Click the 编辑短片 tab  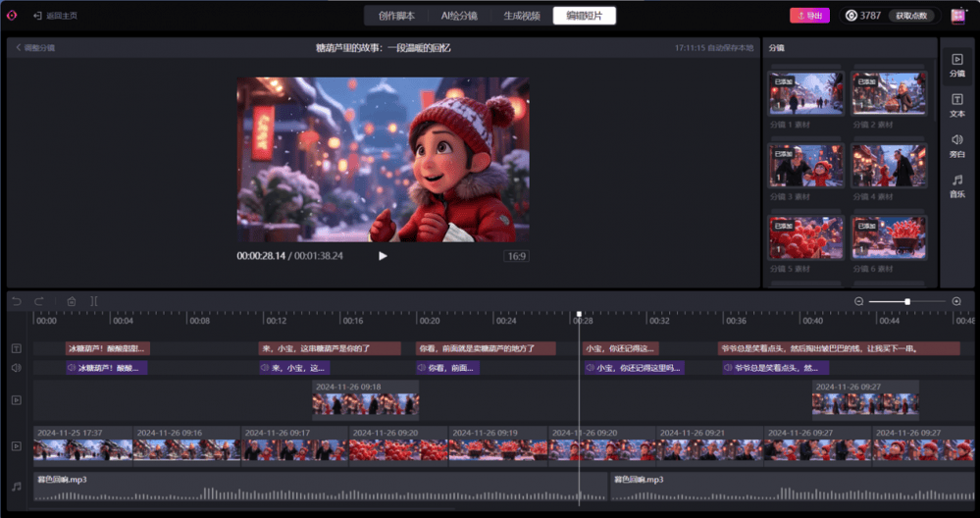[x=585, y=16]
